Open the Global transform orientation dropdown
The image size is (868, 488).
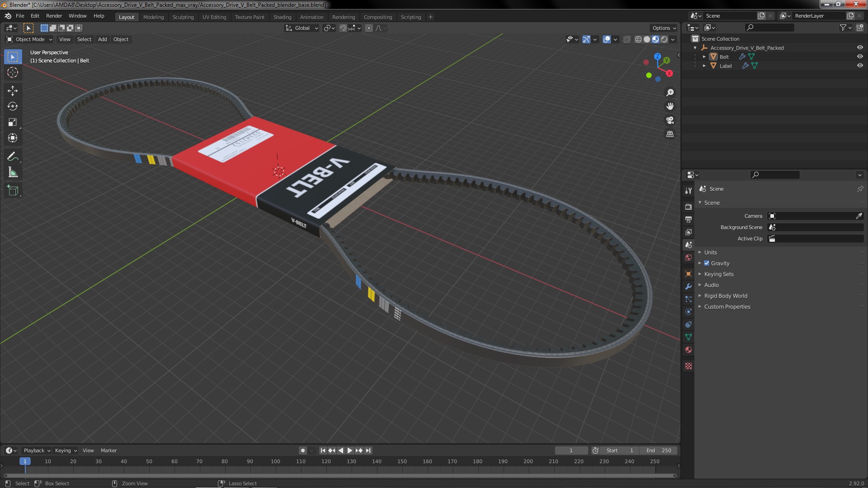302,28
